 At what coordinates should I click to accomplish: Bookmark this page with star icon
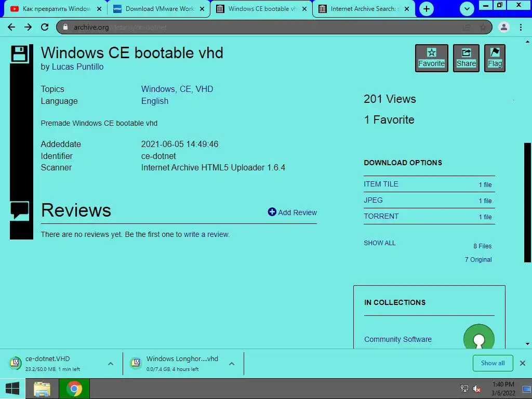coord(483,27)
